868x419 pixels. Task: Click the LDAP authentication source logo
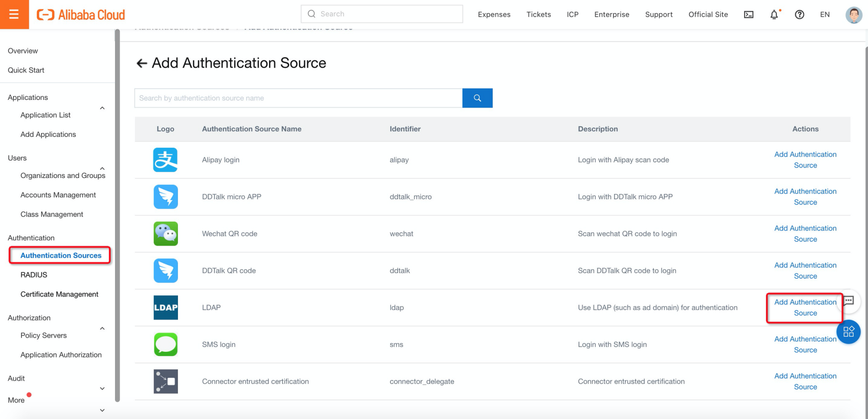[165, 307]
